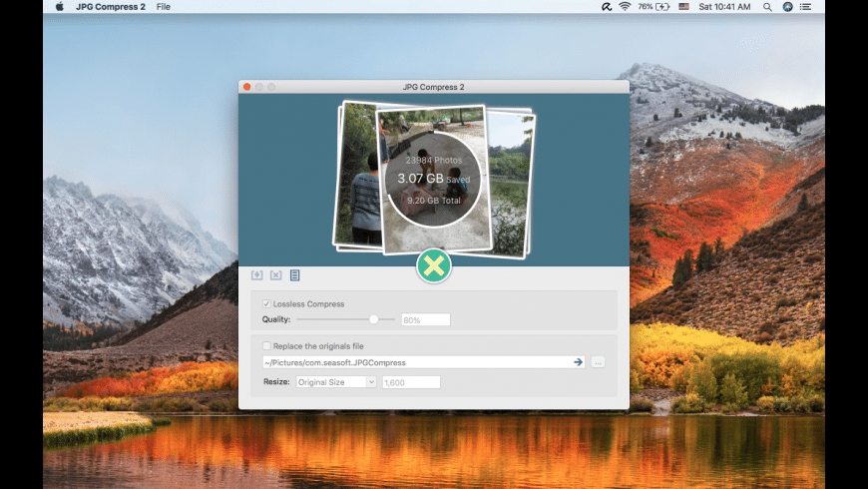Click the 1,600 resize value field
The width and height of the screenshot is (868, 489).
pyautogui.click(x=411, y=382)
